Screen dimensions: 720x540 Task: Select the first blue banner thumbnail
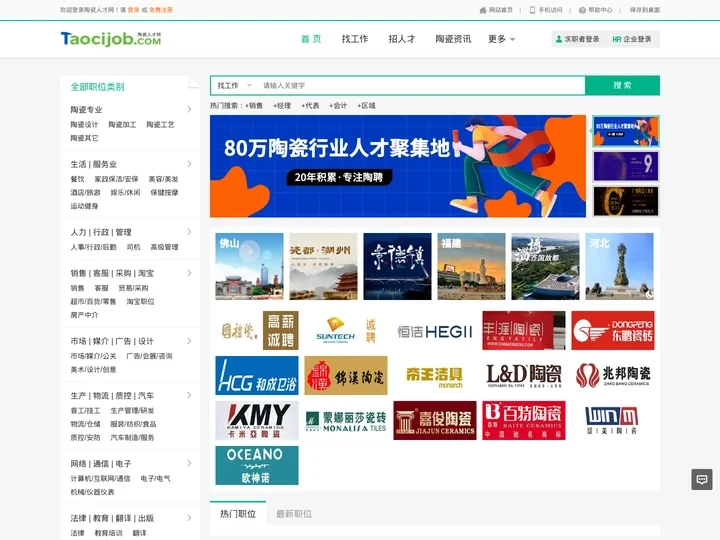[625, 131]
